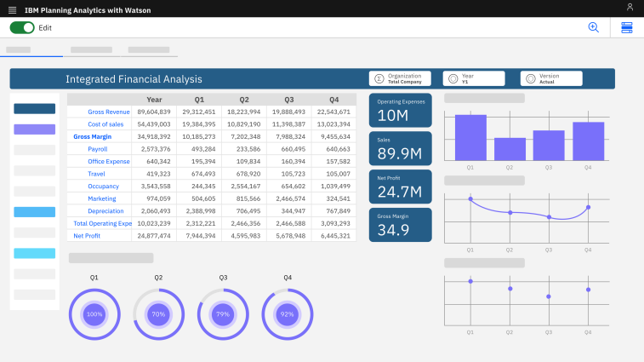This screenshot has height=362, width=644.
Task: Click the sigma icon beside Organization
Action: coord(378,78)
